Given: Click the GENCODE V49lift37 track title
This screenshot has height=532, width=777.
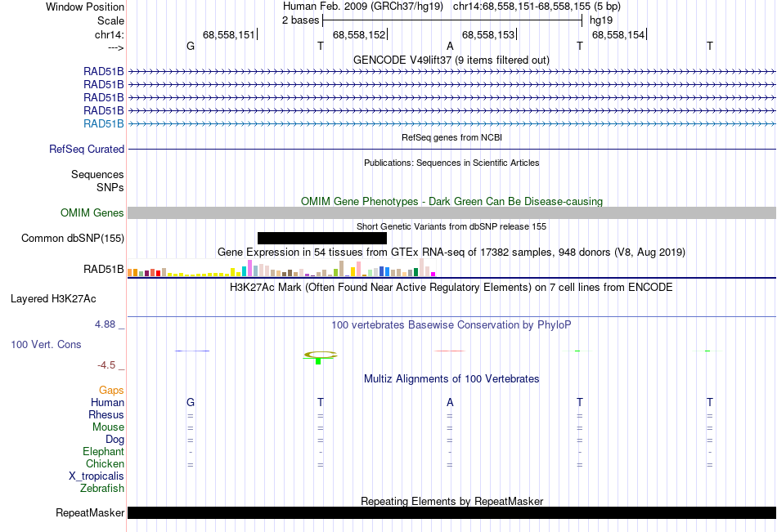Looking at the screenshot, I should point(451,60).
